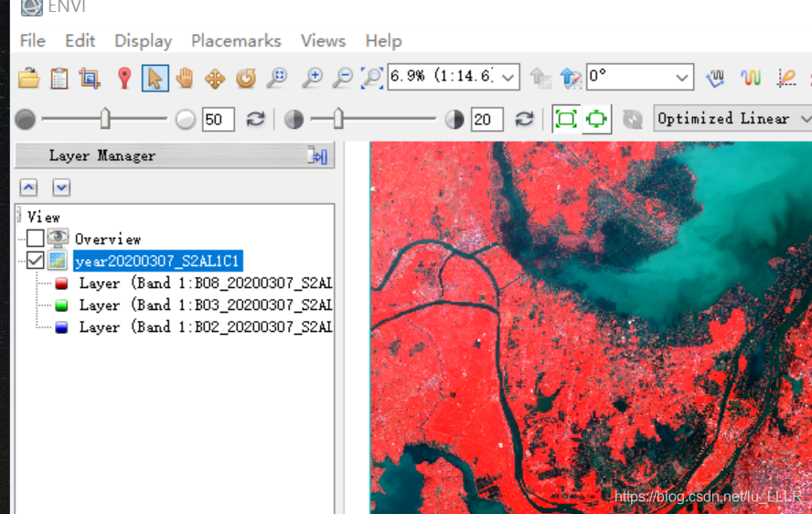
Task: Select Layer Band 1:B03_20200307 row
Action: click(206, 305)
